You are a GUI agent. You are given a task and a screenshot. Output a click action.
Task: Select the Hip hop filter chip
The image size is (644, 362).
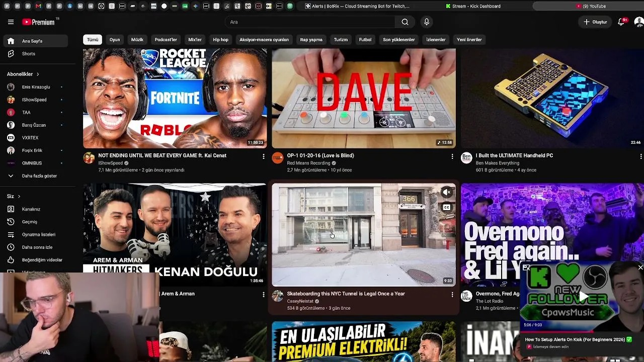(x=220, y=40)
